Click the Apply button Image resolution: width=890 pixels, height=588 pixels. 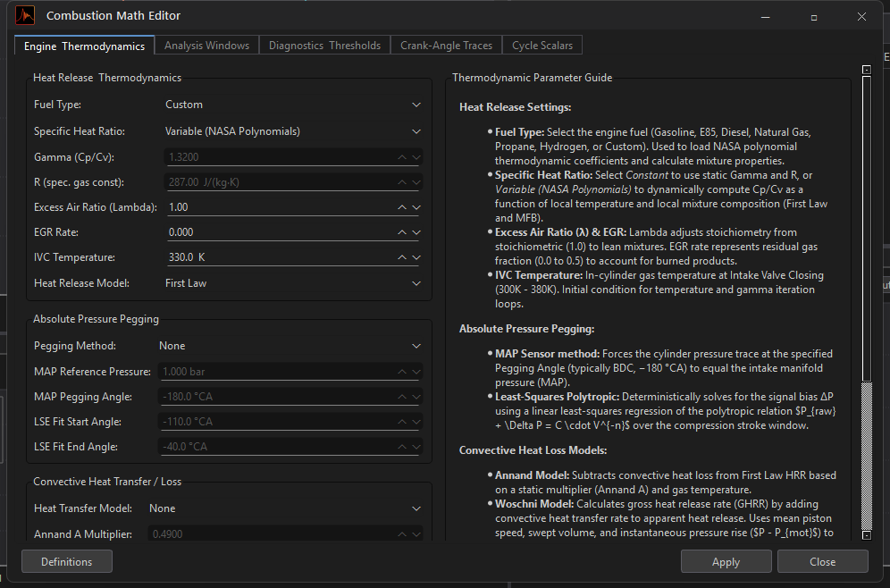point(726,562)
